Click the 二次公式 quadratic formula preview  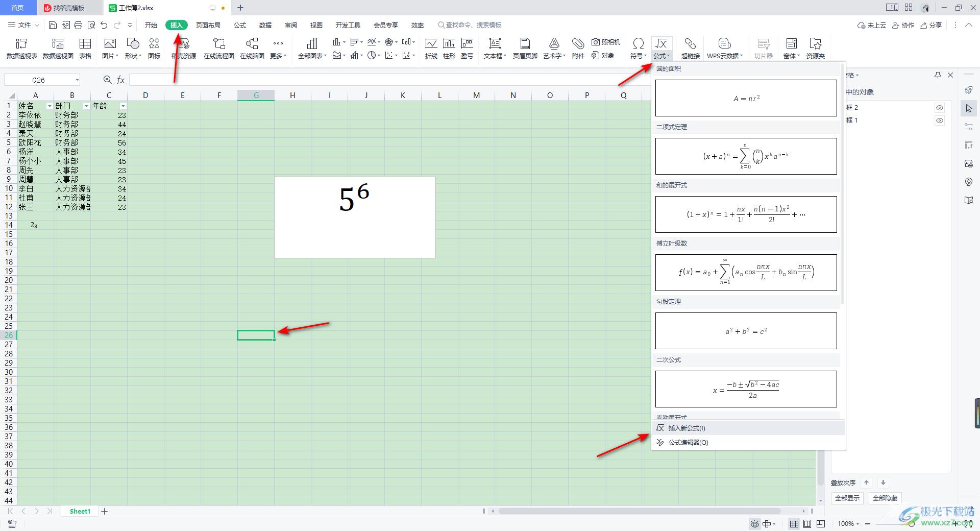pyautogui.click(x=746, y=389)
